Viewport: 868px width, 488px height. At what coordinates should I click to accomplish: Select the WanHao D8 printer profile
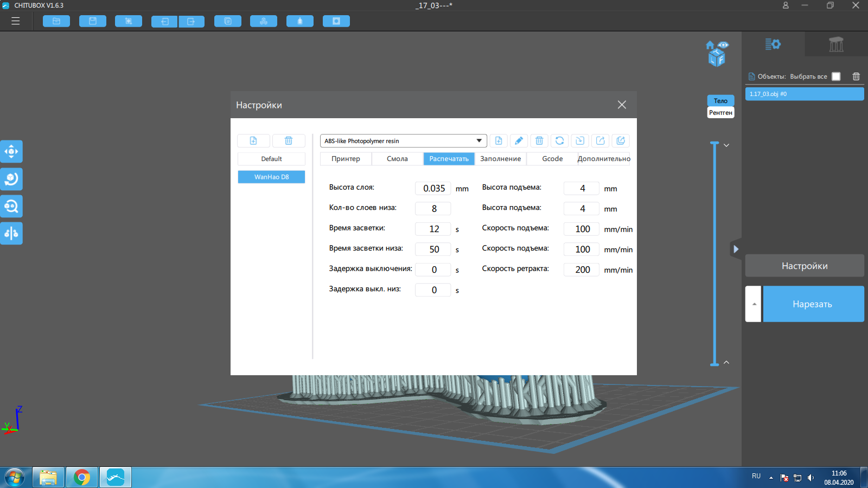(271, 177)
